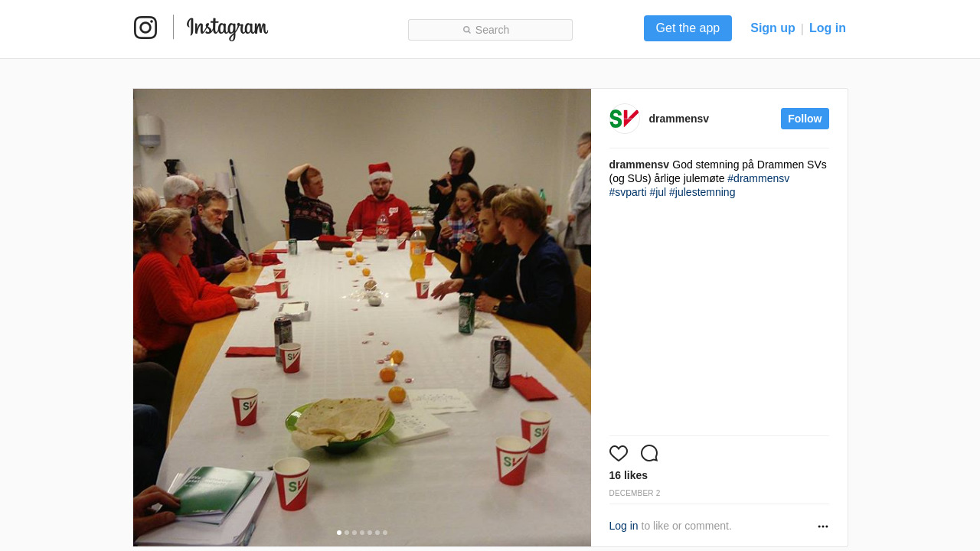Image resolution: width=980 pixels, height=551 pixels.
Task: Select the second carousel dot indicator
Action: pos(347,533)
